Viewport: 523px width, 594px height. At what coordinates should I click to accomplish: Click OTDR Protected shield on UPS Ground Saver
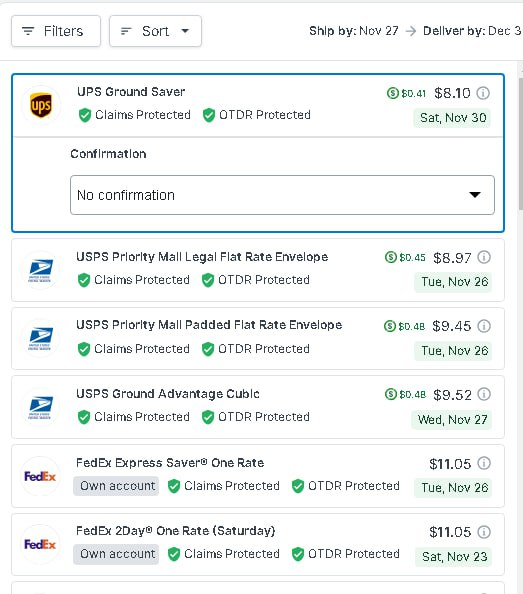[x=209, y=115]
